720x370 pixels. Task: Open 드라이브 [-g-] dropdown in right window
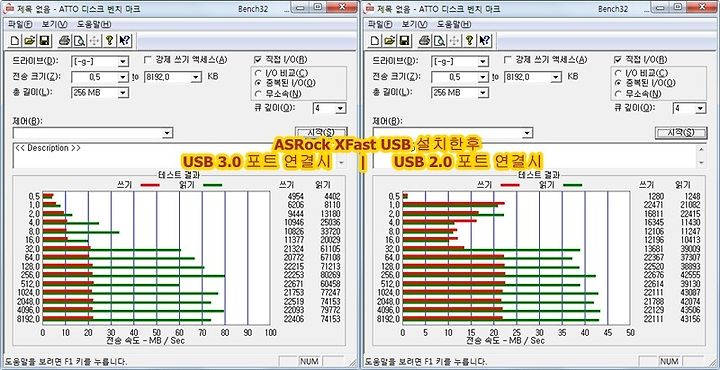tap(483, 62)
